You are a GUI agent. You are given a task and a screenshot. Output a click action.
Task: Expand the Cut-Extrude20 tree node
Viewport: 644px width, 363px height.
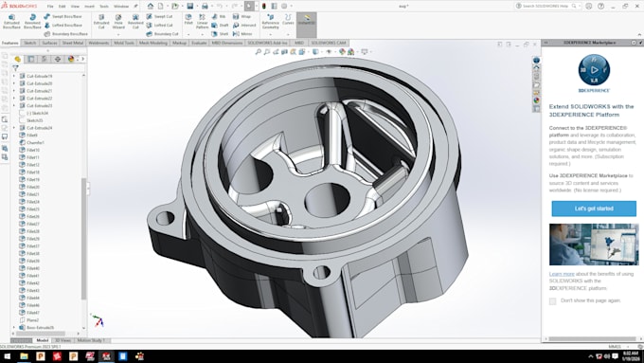[14, 83]
